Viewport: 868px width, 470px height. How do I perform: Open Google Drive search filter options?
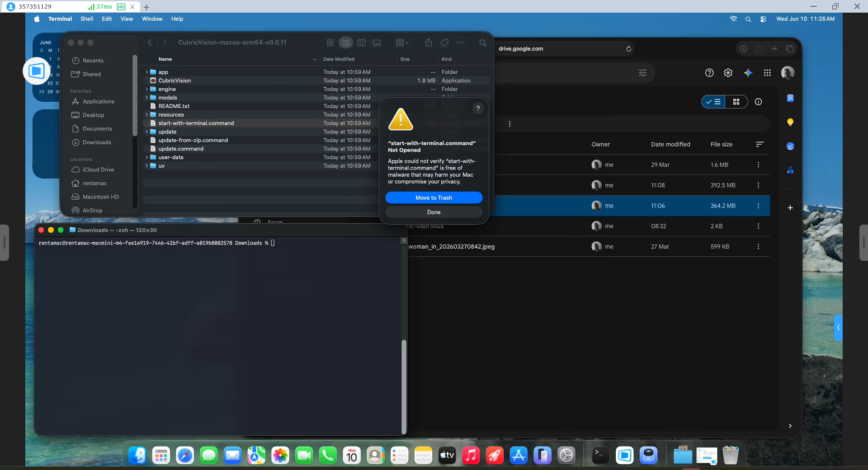642,73
